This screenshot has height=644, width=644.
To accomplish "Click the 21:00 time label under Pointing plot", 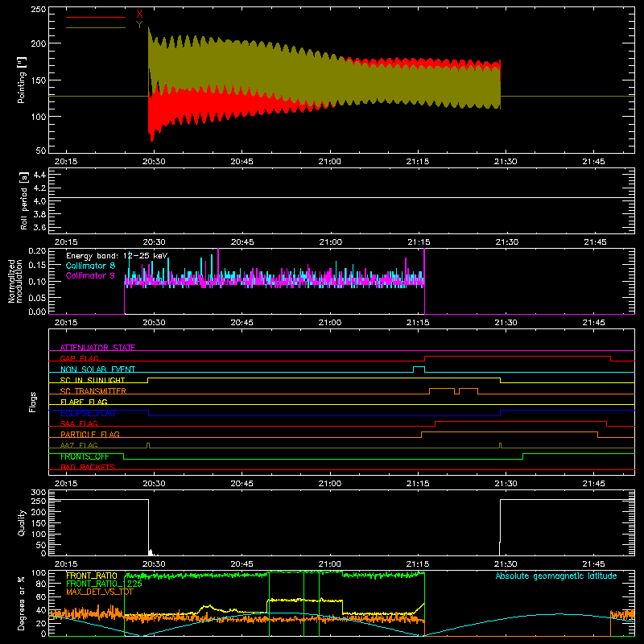I will (x=330, y=162).
